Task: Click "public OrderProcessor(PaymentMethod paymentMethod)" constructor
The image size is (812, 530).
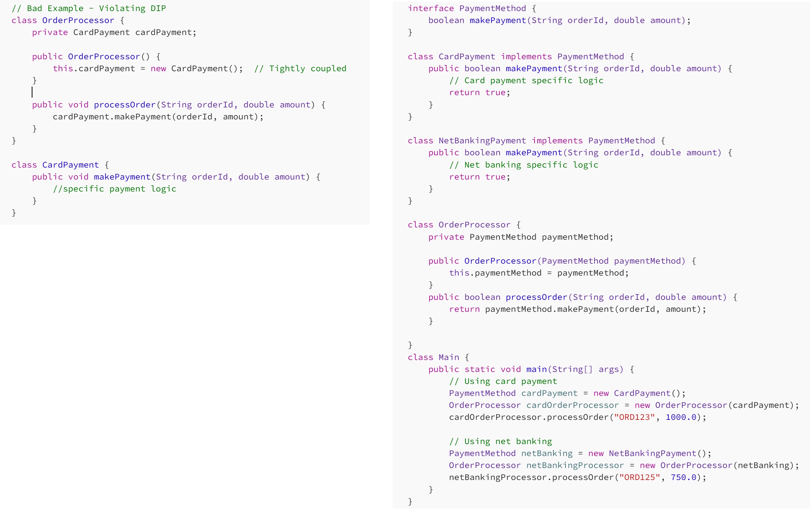Action: tap(562, 261)
